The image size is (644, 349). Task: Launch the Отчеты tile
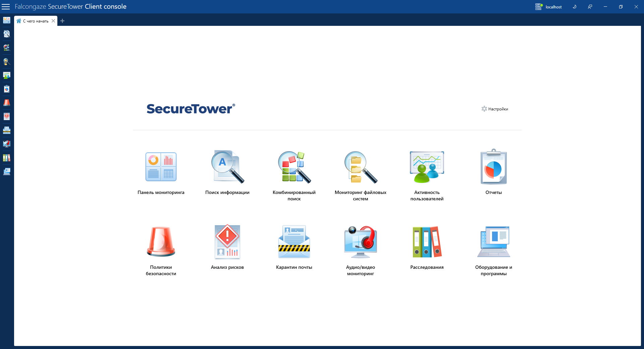(x=494, y=172)
